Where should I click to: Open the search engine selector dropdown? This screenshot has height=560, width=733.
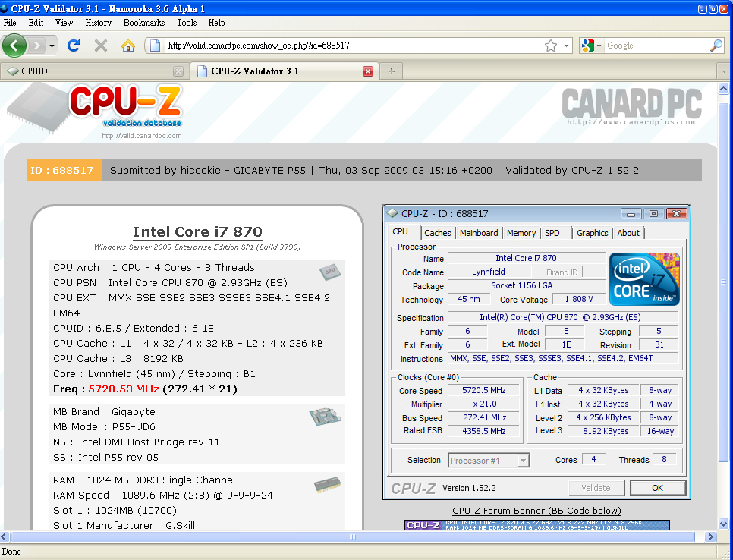tap(591, 46)
